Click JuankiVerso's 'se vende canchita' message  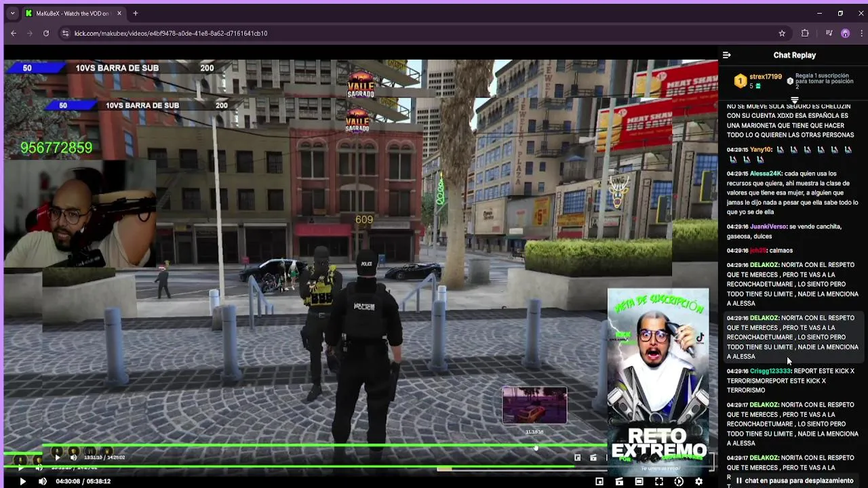click(784, 231)
